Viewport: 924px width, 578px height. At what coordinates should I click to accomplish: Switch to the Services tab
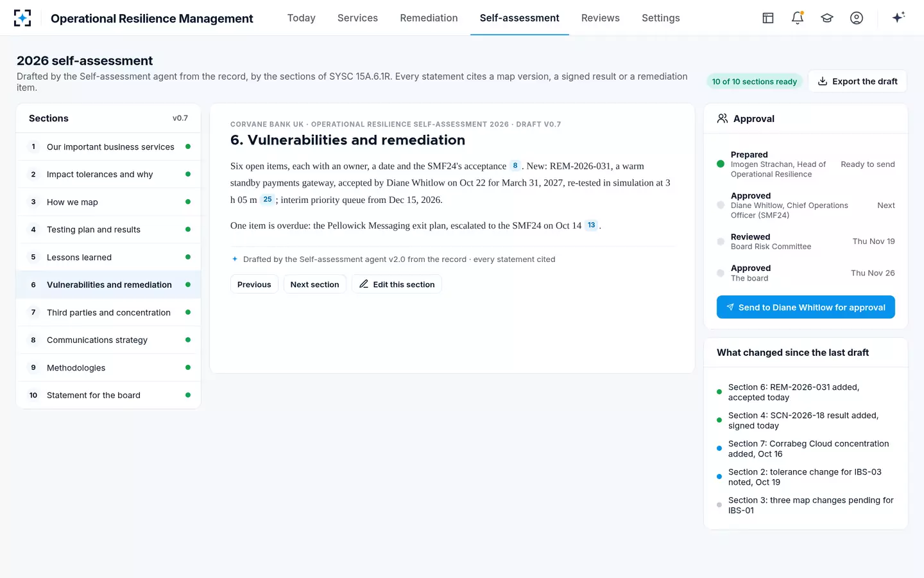357,18
